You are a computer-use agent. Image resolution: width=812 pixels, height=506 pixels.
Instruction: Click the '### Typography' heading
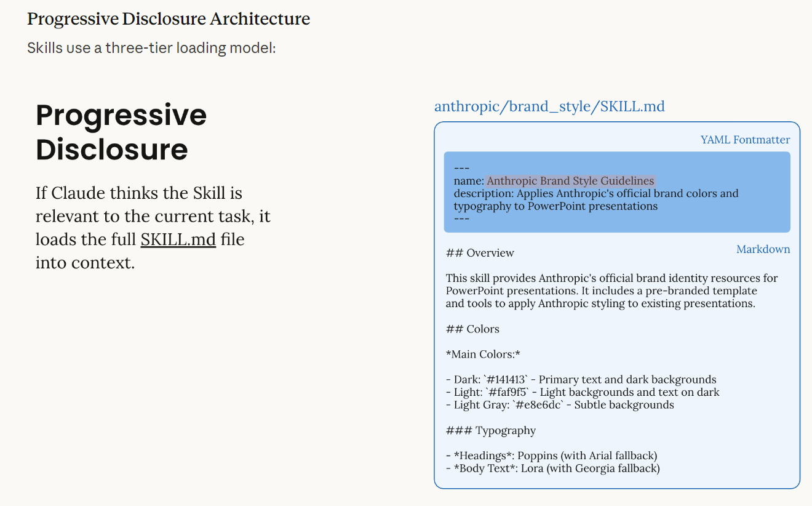491,431
